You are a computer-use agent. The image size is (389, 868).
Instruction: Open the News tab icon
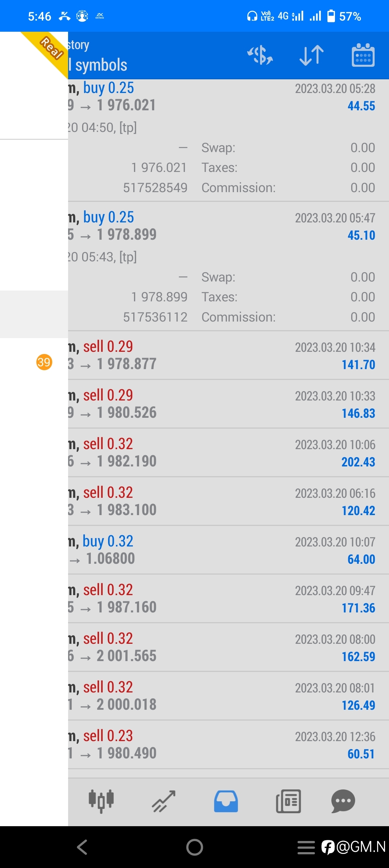pyautogui.click(x=288, y=801)
